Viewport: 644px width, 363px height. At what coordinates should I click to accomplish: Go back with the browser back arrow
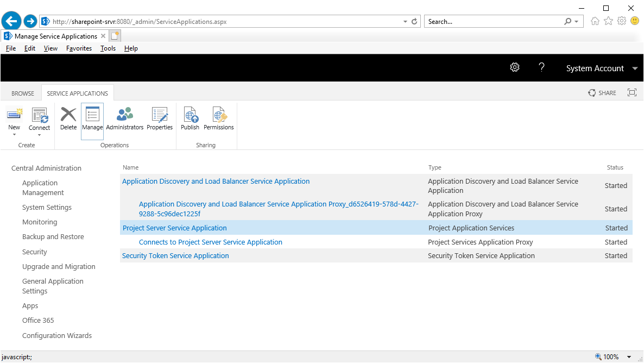coord(11,21)
